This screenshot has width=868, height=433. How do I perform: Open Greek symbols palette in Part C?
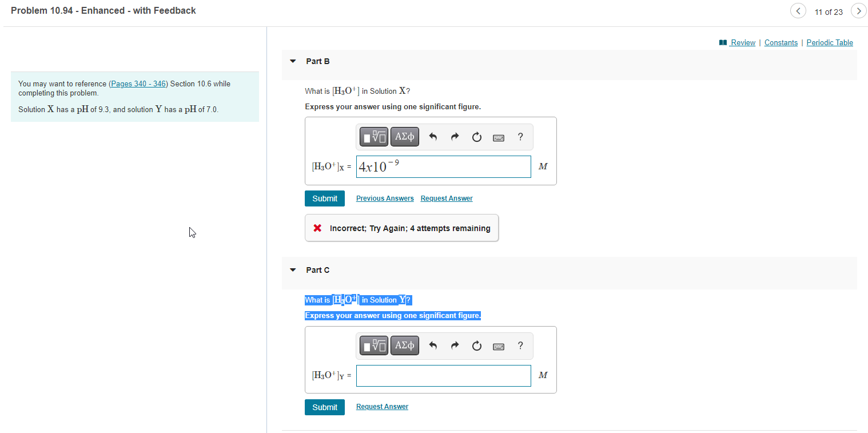tap(405, 345)
